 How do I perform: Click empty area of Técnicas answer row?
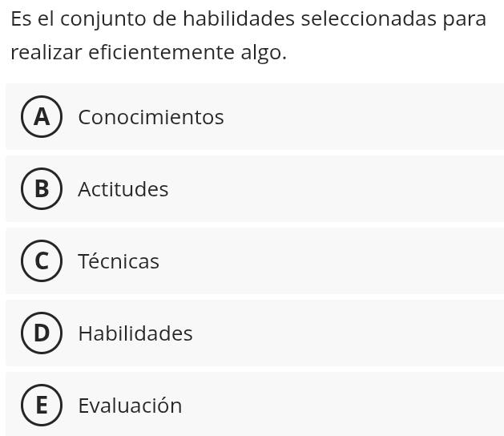331,260
